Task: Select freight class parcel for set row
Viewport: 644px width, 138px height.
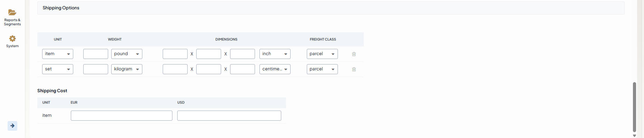Action: 322,69
